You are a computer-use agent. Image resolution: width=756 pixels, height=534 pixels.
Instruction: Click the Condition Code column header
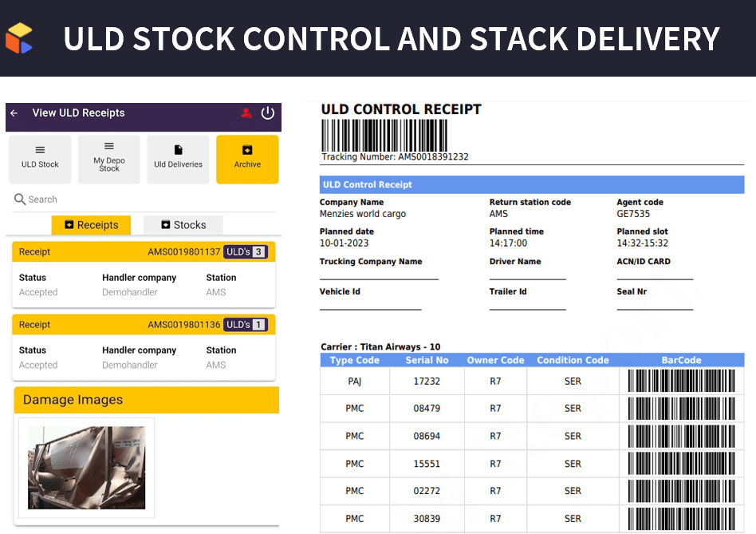coord(573,360)
